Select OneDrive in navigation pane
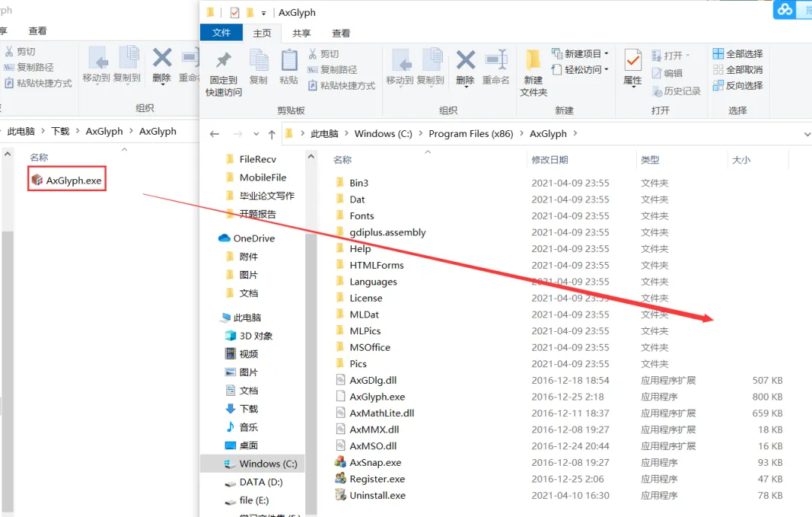812x517 pixels. [x=247, y=238]
